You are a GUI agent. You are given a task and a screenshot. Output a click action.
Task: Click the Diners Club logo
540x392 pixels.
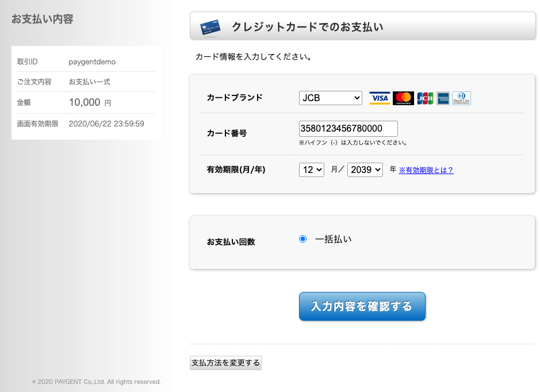coord(461,98)
